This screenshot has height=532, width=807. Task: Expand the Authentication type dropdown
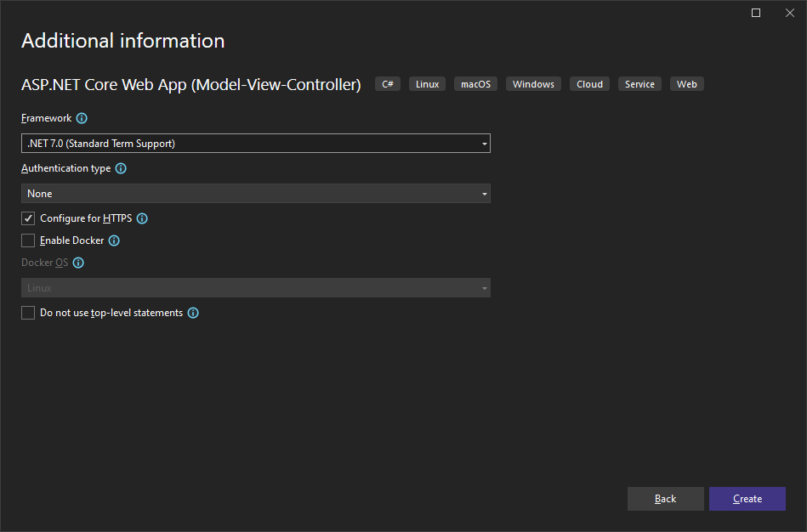[x=255, y=194]
